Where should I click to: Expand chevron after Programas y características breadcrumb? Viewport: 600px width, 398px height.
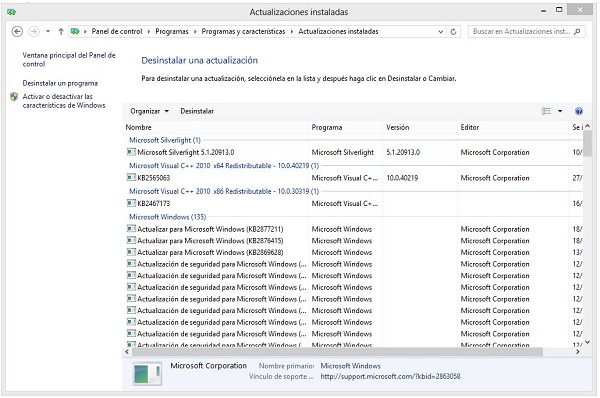292,32
